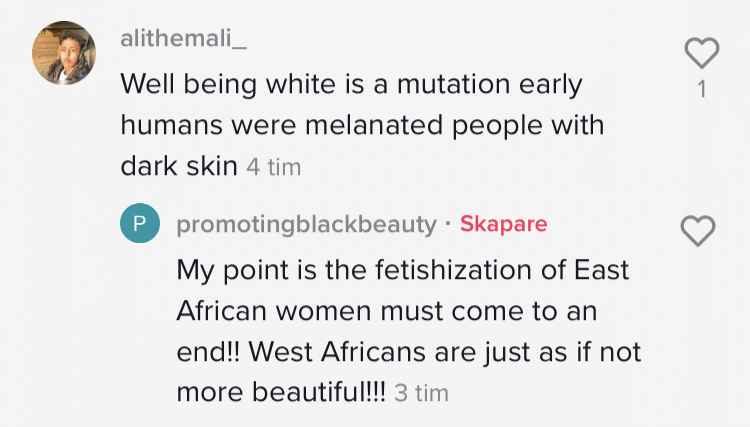750x427 pixels.
Task: Open the teal P avatar profile
Action: 140,223
